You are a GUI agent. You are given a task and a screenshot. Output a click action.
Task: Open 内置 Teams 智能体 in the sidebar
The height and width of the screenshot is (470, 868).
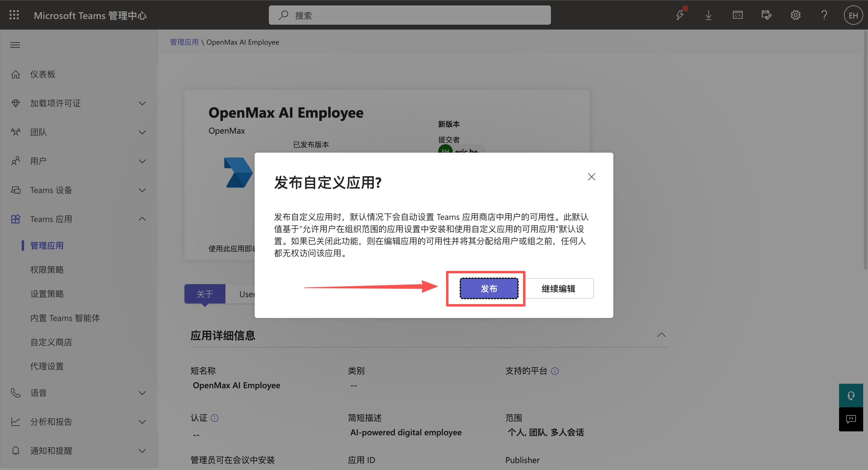65,318
